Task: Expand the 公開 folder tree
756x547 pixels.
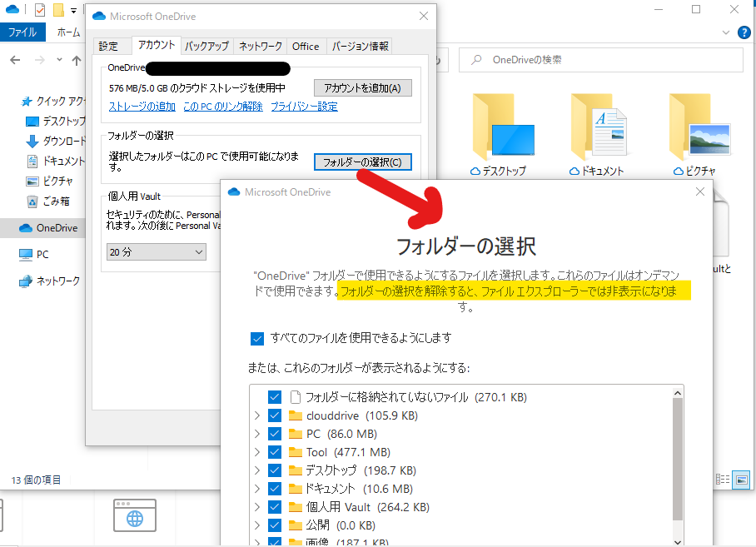Action: 257,525
